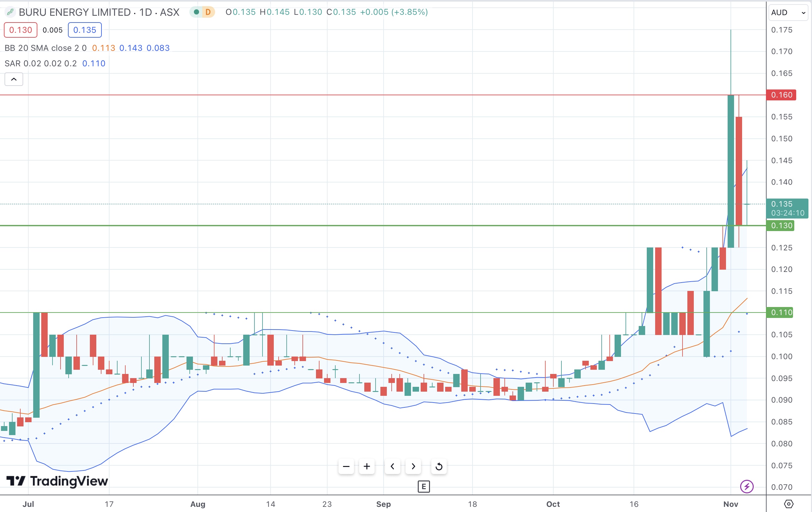The image size is (812, 512).
Task: Click the BB upper value 0.143
Action: pyautogui.click(x=131, y=48)
